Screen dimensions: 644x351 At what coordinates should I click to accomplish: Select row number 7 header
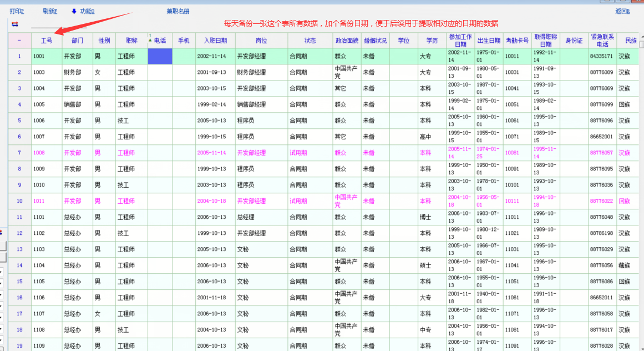(19, 153)
